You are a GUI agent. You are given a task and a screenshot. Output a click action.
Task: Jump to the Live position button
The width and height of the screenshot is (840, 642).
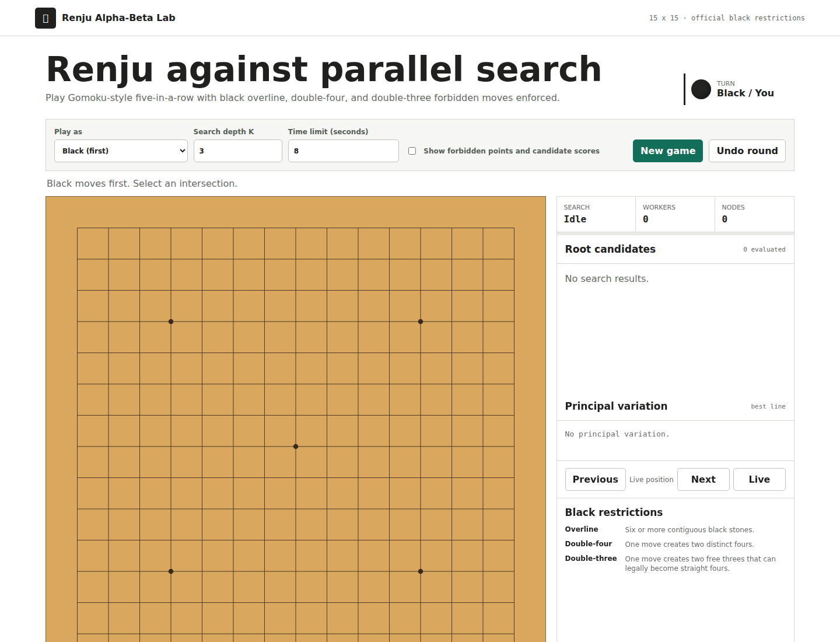(759, 479)
